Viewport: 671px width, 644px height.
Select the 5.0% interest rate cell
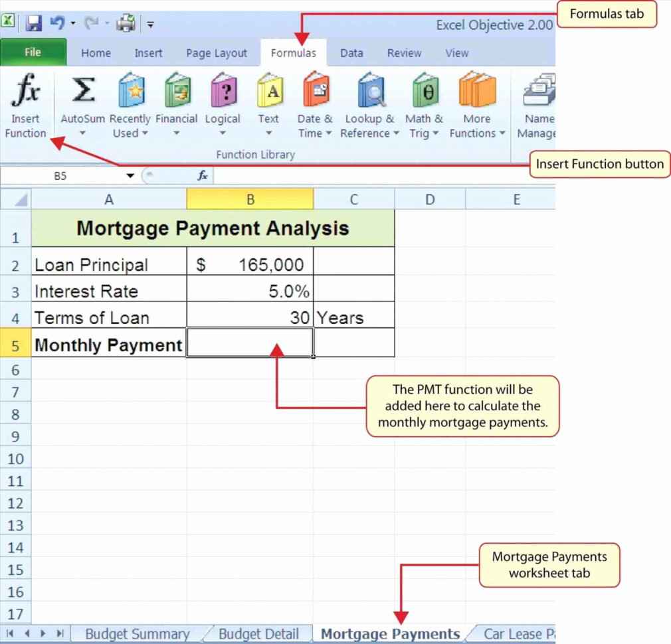(x=250, y=288)
